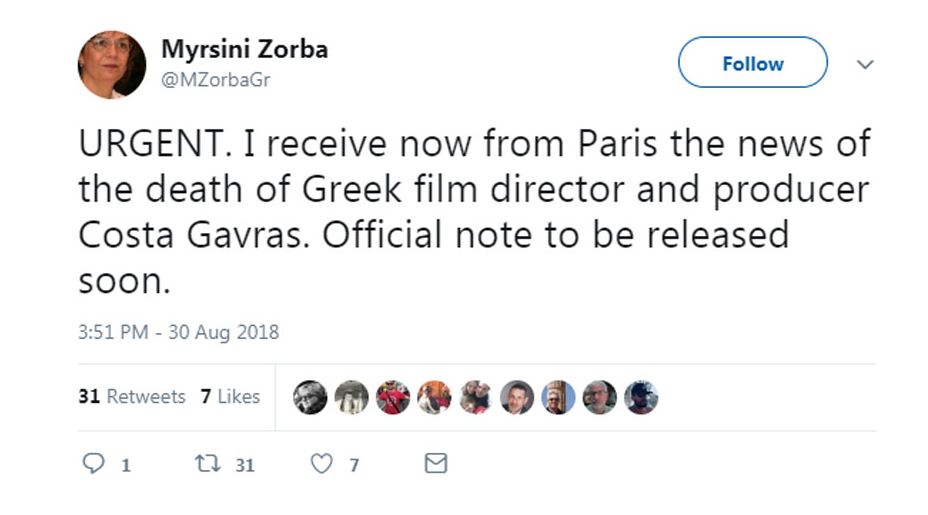Open fifth liker avatar in row
928x515 pixels.
pos(476,397)
